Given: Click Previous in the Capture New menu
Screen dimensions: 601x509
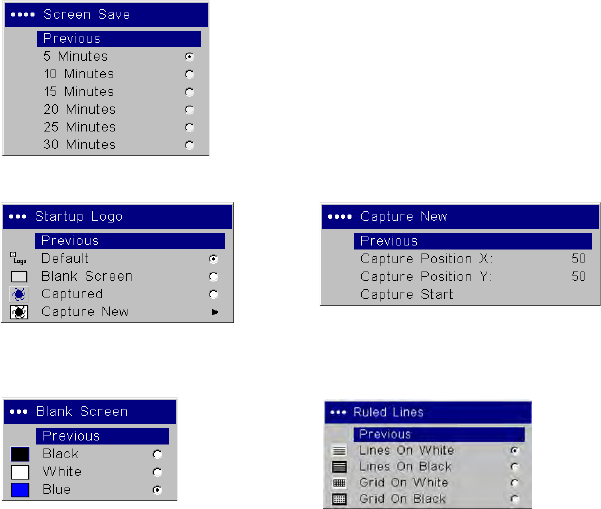Looking at the screenshot, I should tap(472, 241).
